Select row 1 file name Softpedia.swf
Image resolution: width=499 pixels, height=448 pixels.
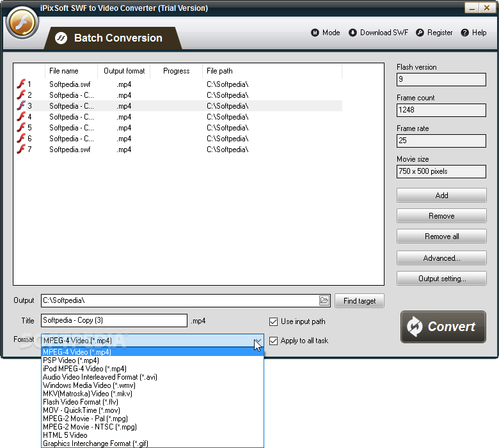click(70, 84)
